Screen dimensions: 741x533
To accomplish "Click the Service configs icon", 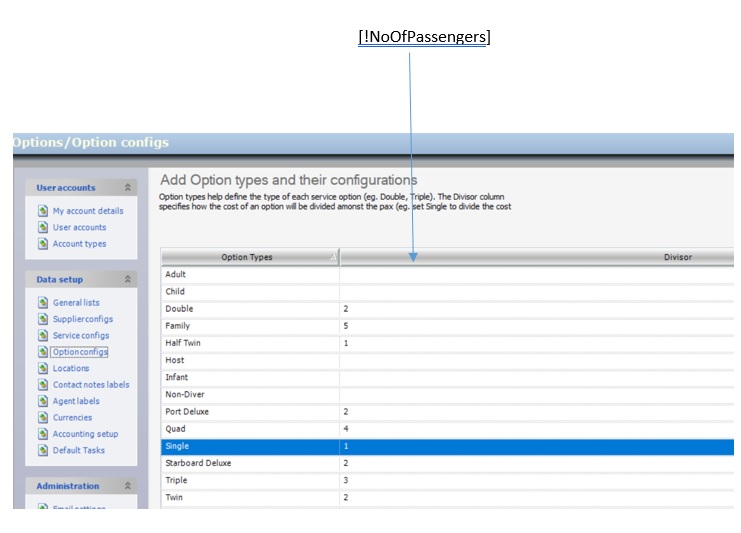I will [x=43, y=336].
